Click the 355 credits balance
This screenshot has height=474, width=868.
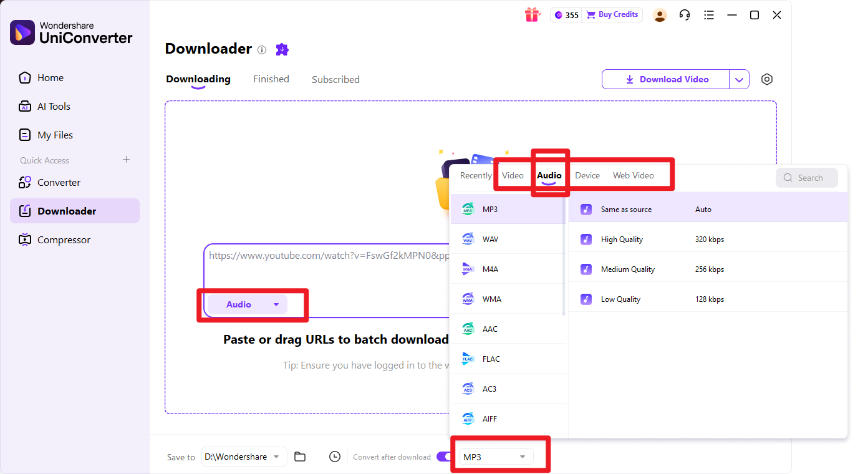(x=566, y=15)
